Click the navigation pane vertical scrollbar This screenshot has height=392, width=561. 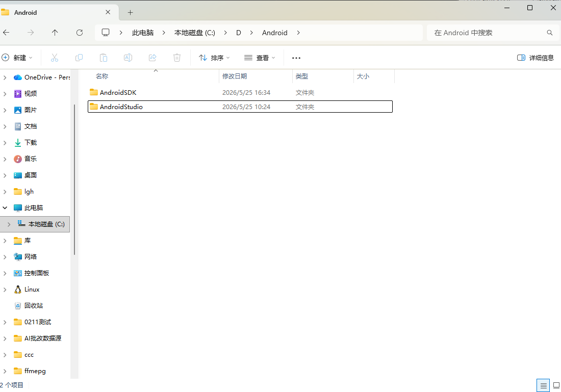[74, 179]
